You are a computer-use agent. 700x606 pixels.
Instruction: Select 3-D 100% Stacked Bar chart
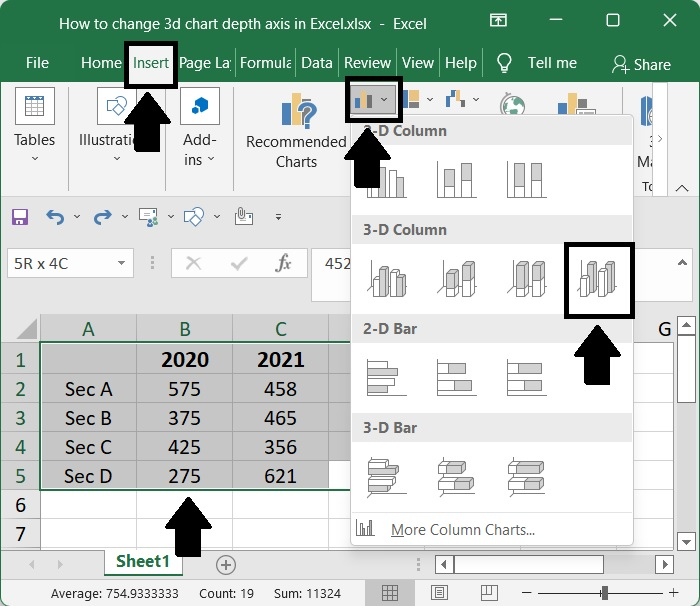527,477
